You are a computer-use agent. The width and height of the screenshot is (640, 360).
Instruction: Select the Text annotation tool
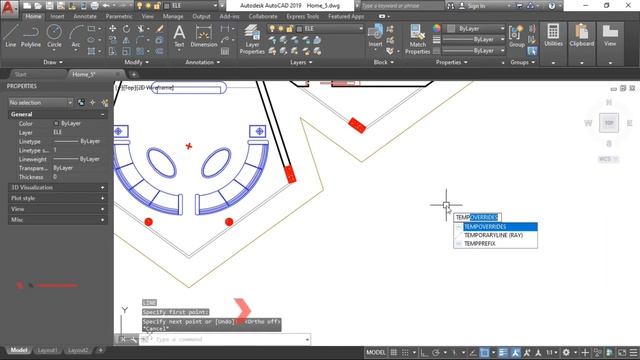(x=179, y=36)
